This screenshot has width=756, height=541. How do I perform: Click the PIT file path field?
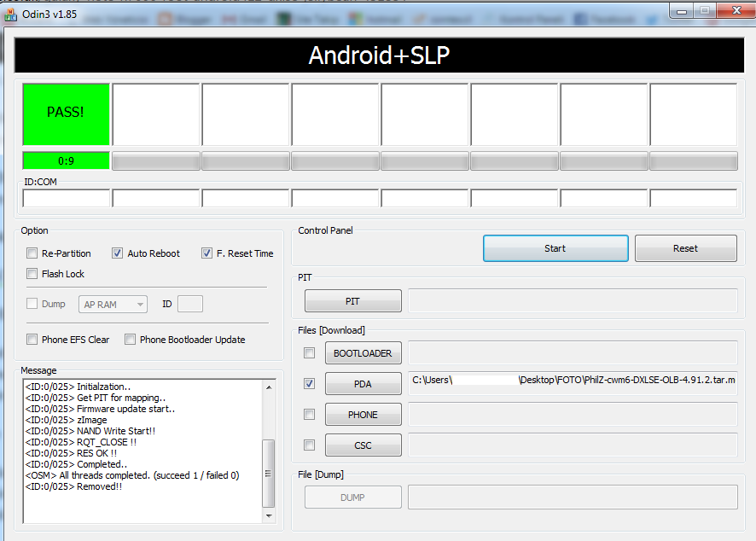pyautogui.click(x=573, y=301)
